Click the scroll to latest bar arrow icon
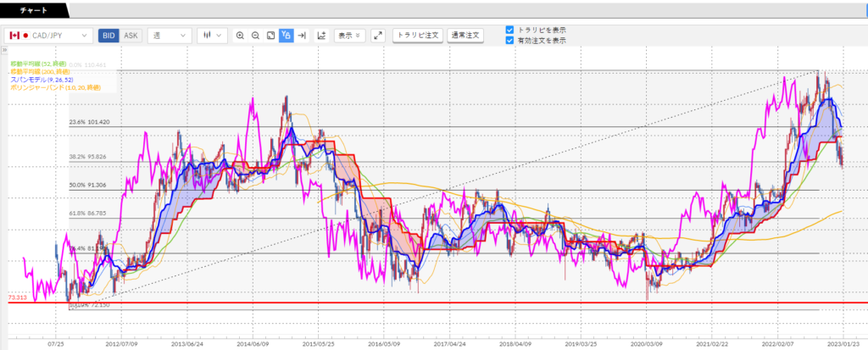The height and width of the screenshot is (350, 868). pos(301,36)
